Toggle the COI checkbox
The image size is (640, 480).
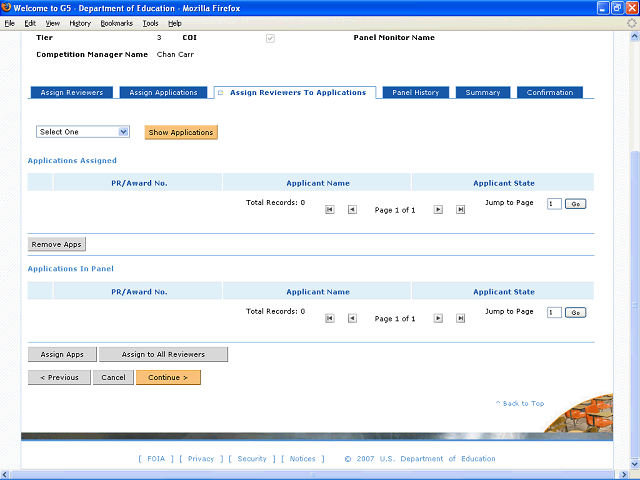click(x=270, y=38)
